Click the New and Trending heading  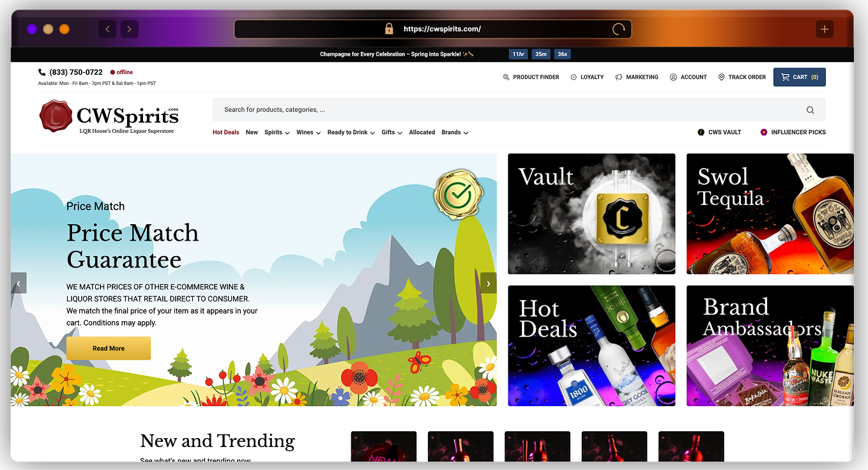tap(218, 441)
